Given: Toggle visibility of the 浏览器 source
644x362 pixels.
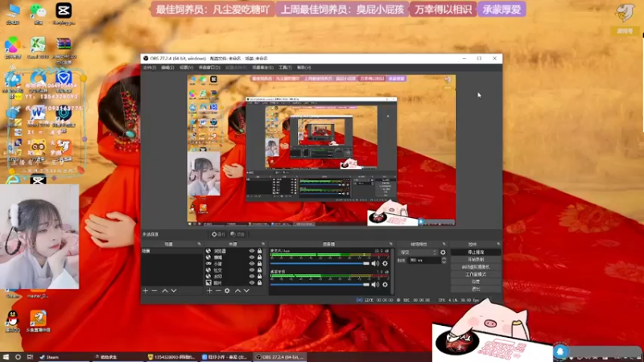Looking at the screenshot, I should pos(252,251).
